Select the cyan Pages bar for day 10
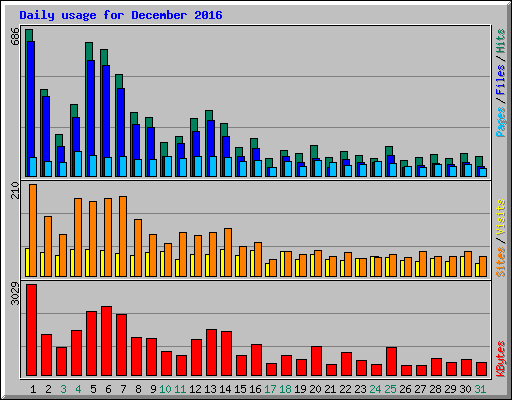The width and height of the screenshot is (512, 400). [x=168, y=166]
